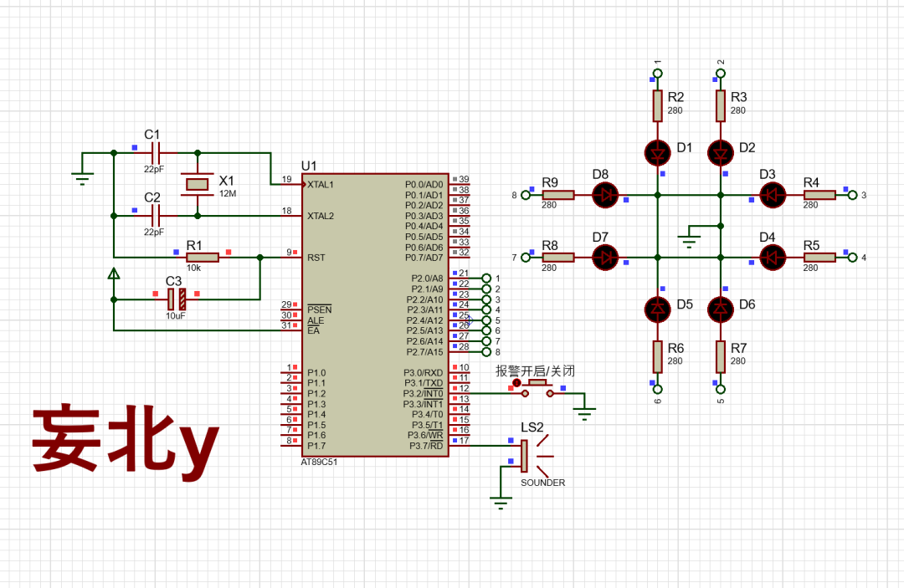Click P2.0/A8 pin terminal 1
The image size is (904, 588).
[x=486, y=279]
